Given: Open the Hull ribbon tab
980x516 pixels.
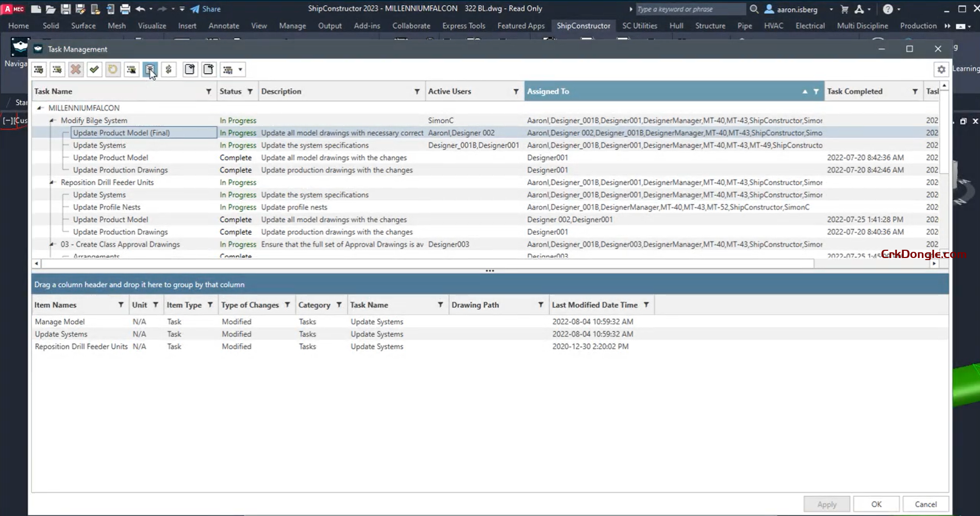Looking at the screenshot, I should (676, 25).
